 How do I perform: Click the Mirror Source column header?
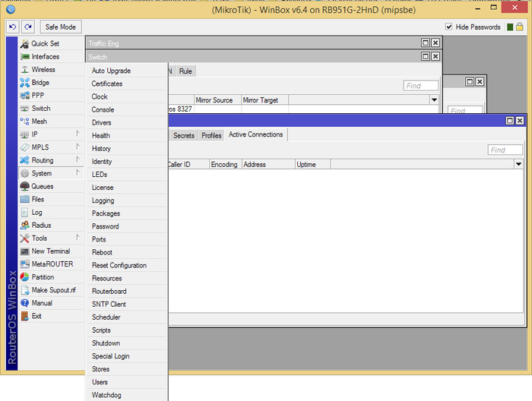tap(217, 100)
